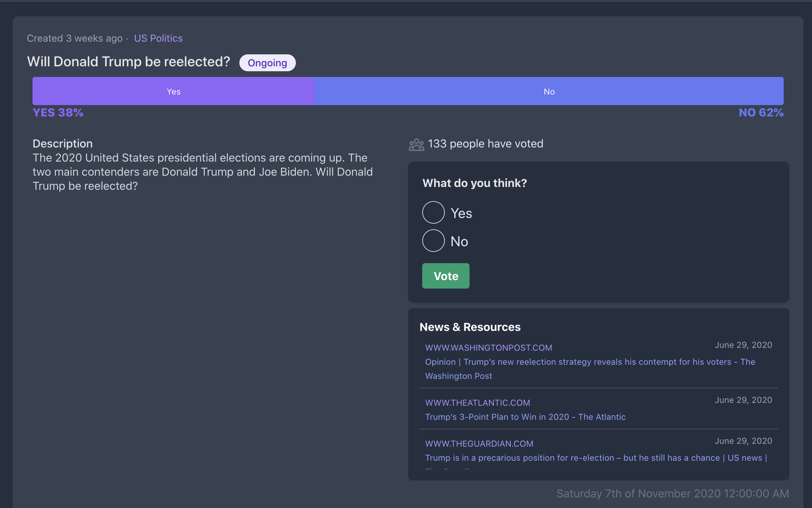Open Trump's 3-Point Plan article
The height and width of the screenshot is (508, 812).
[525, 417]
